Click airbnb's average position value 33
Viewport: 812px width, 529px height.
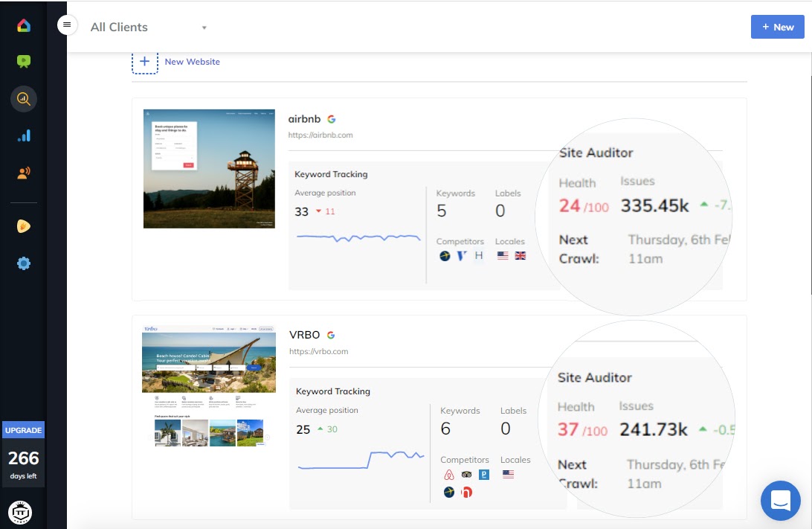click(301, 212)
